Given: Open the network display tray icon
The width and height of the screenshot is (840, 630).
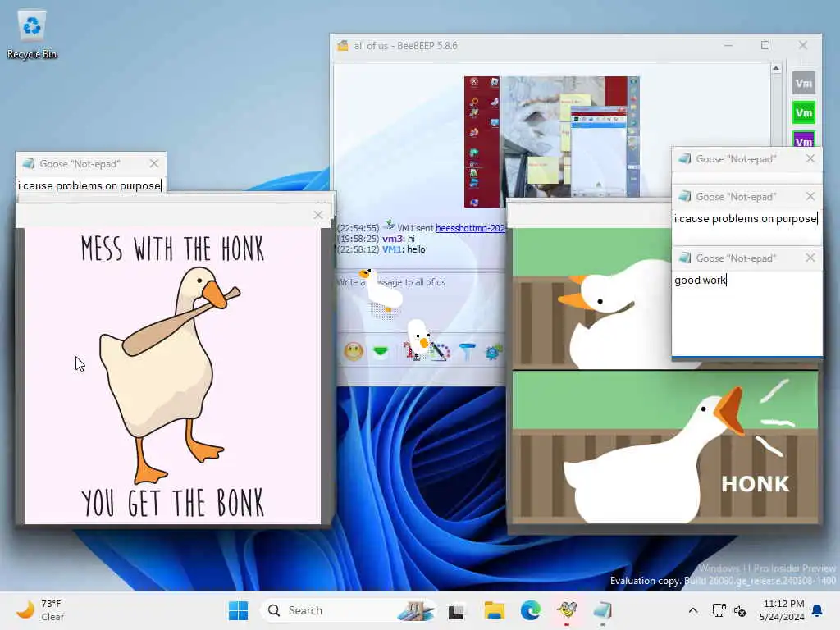Looking at the screenshot, I should [x=719, y=610].
